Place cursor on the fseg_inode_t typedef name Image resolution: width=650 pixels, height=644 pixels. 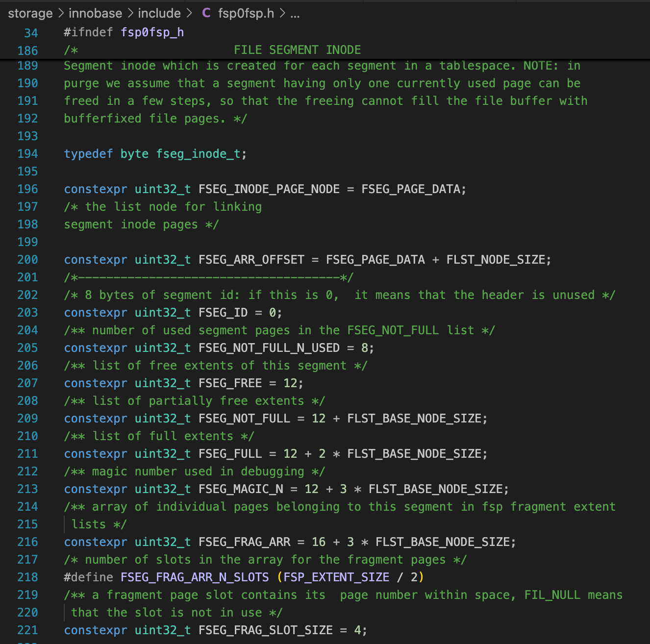pyautogui.click(x=199, y=153)
